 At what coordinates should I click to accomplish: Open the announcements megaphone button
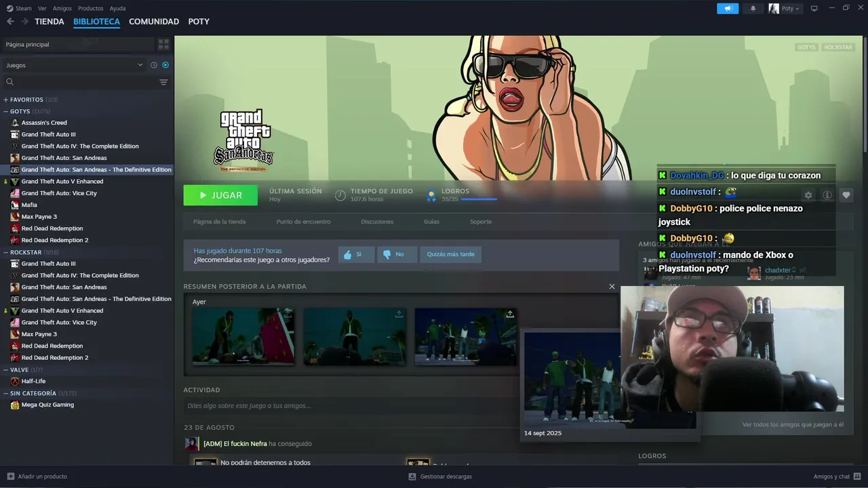(x=728, y=8)
